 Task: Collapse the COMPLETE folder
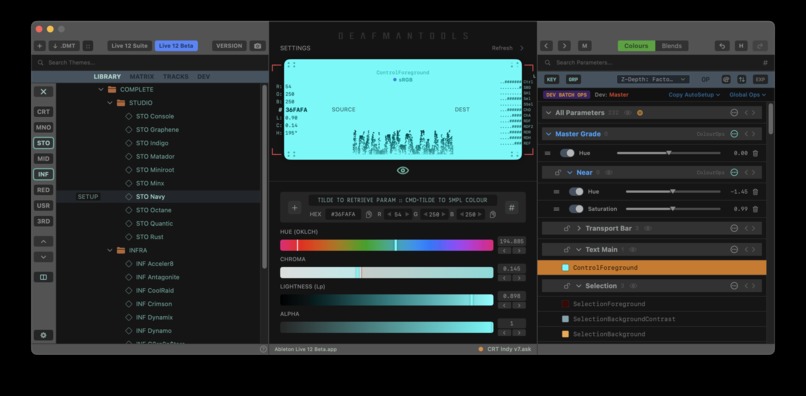(x=101, y=89)
